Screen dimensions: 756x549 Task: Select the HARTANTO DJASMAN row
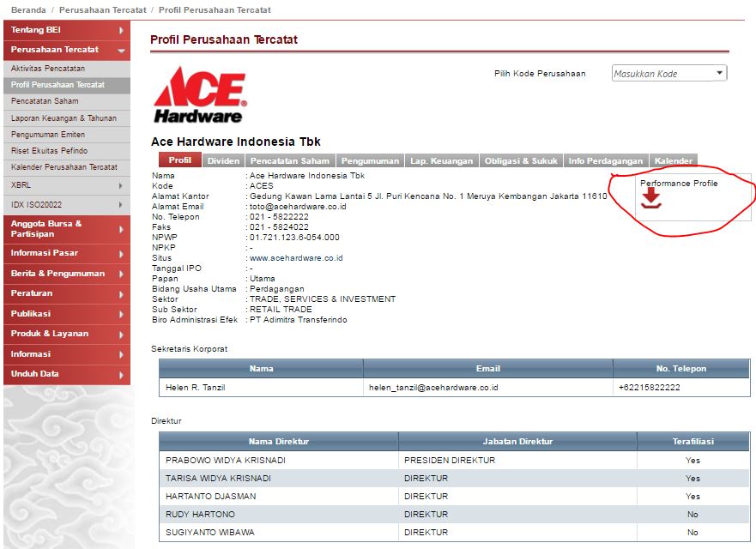[455, 496]
